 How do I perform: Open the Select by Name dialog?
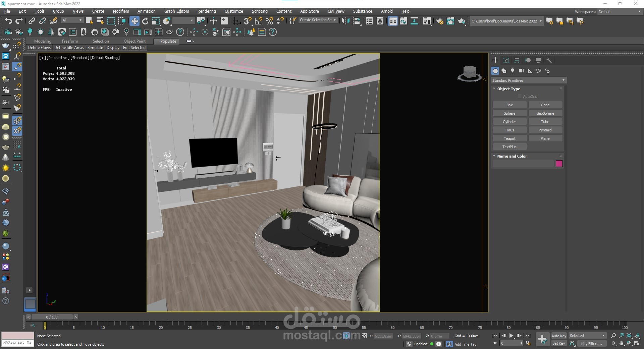tap(100, 21)
